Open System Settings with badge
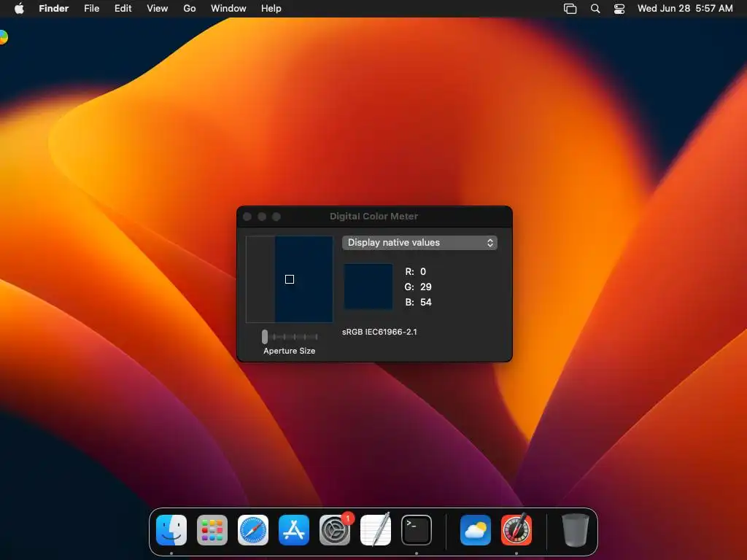747x560 pixels. pos(335,529)
